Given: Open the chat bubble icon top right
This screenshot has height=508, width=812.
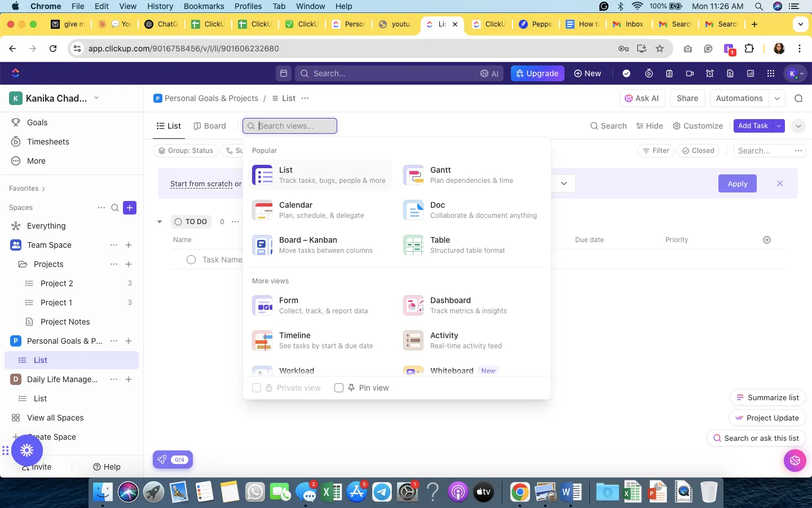Looking at the screenshot, I should (798, 98).
